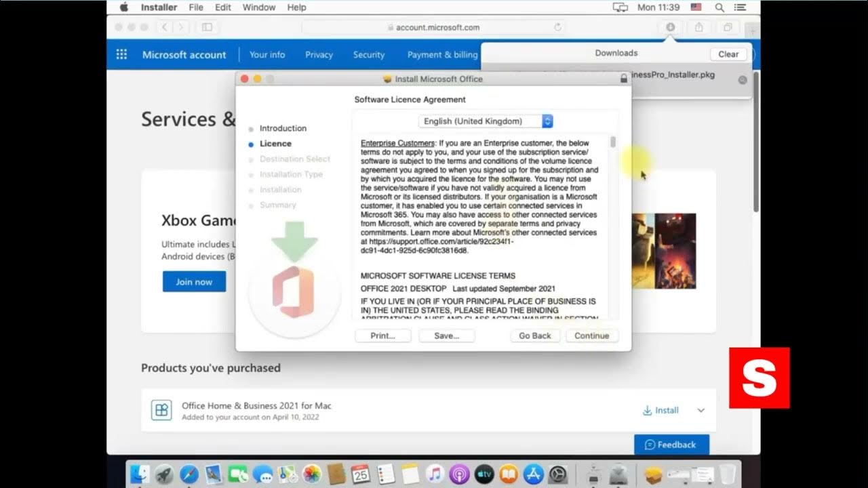Select Introduction step in installer sidebar
868x488 pixels.
click(283, 128)
